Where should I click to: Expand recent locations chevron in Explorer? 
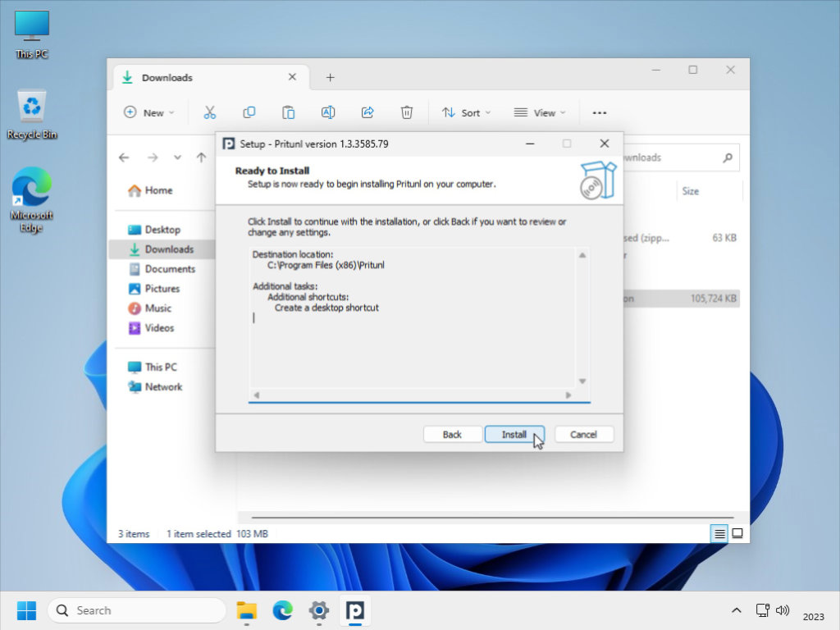[x=177, y=157]
